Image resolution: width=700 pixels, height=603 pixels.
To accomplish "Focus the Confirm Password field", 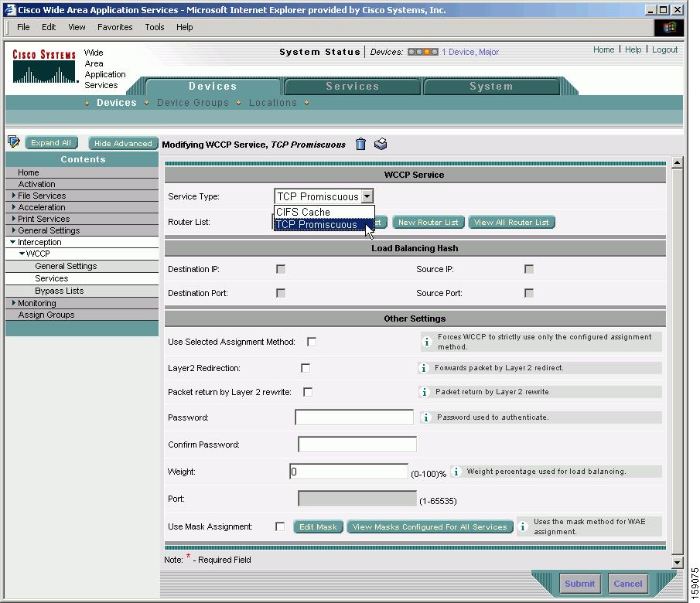I will click(357, 444).
